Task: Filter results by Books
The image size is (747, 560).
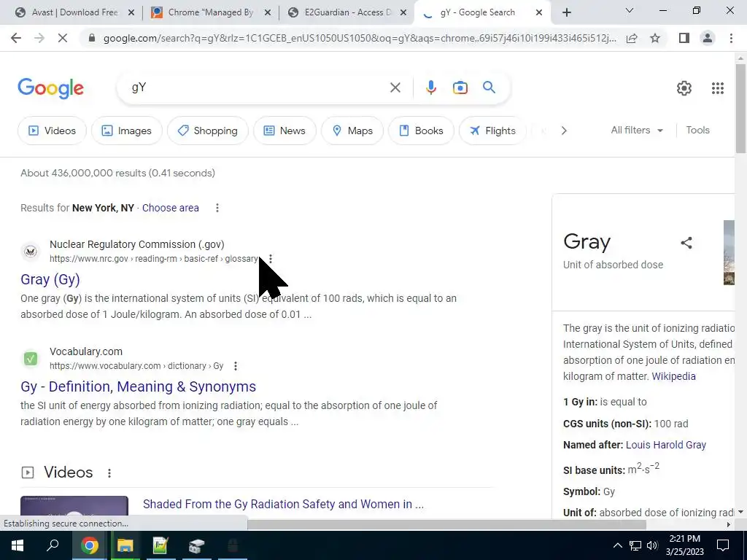Action: [421, 131]
